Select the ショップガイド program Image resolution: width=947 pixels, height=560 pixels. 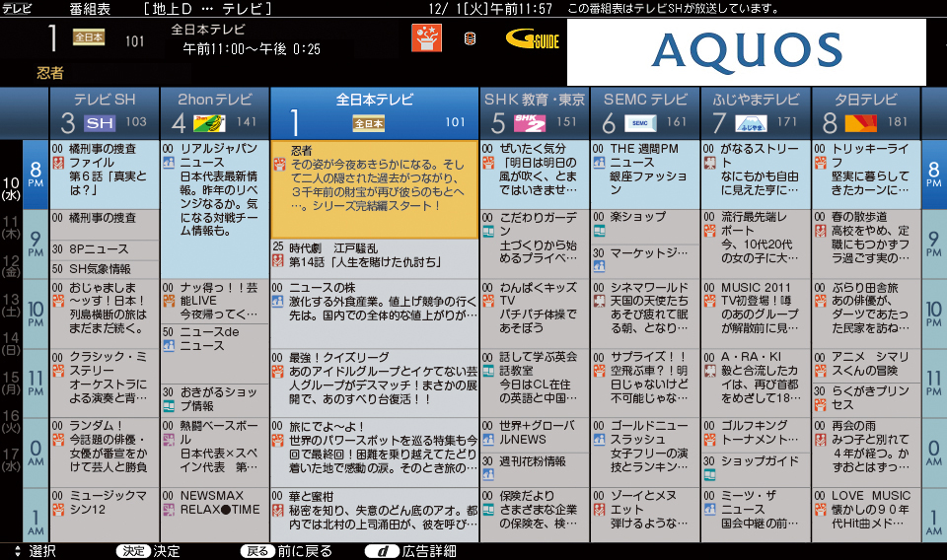point(756,469)
